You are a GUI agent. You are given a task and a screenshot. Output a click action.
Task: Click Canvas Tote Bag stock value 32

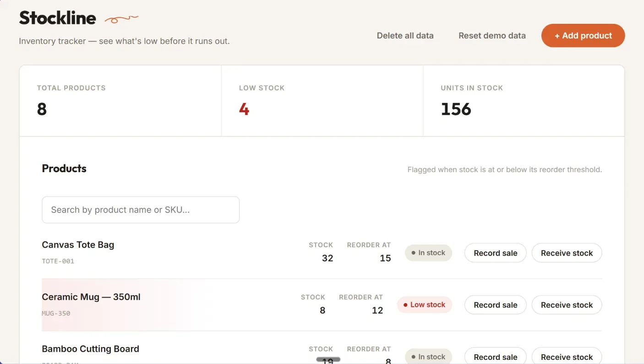(327, 258)
